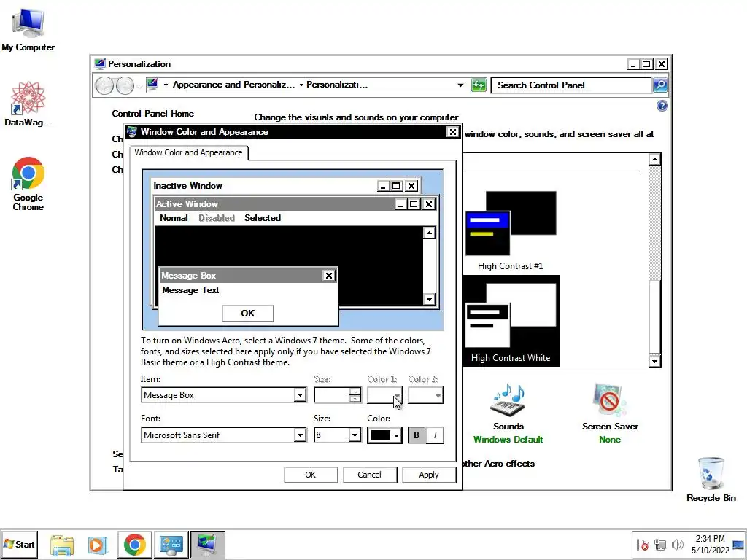Click Normal in preview menu
This screenshot has width=747, height=560.
(174, 218)
